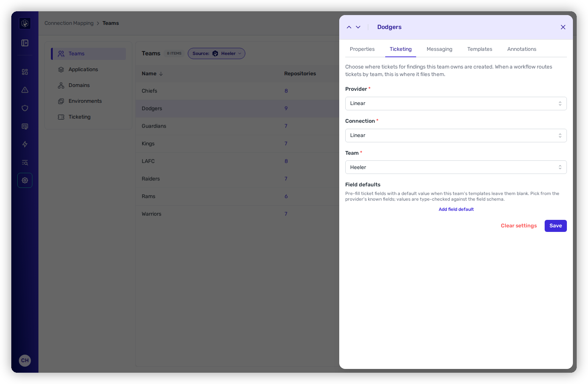The image size is (588, 384).
Task: Click the Repositories column header
Action: 300,74
